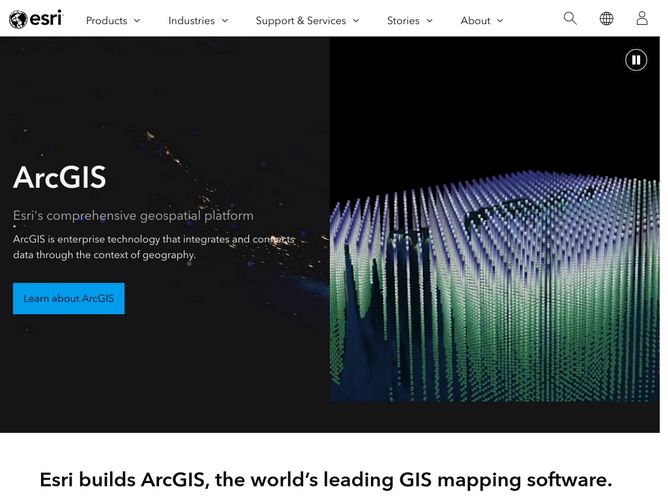Expand the About chevron arrow
Screen dimensions: 668x500
click(500, 20)
